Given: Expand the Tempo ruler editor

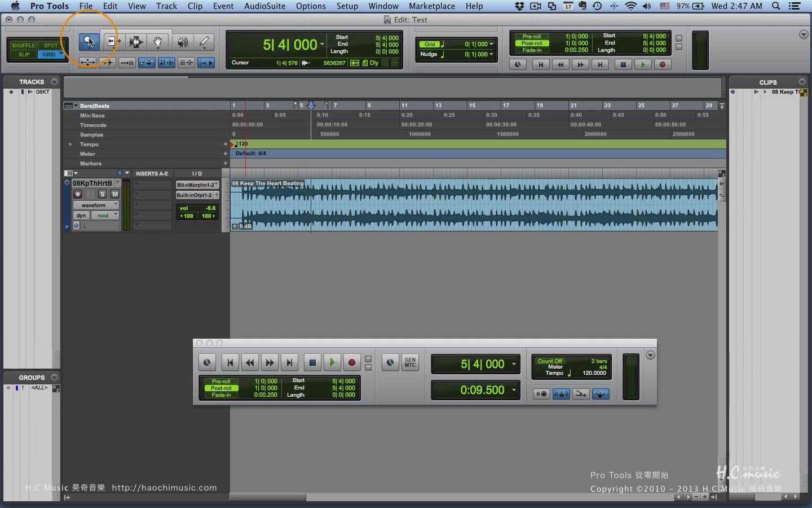Looking at the screenshot, I should 70,144.
